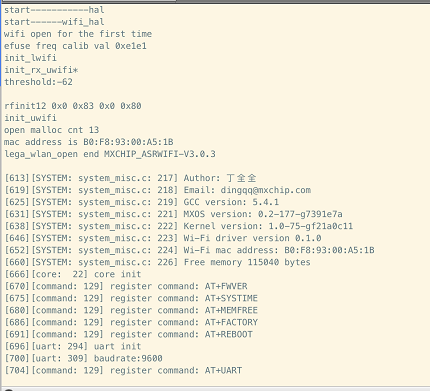Click the AT+FACTORY command text

coord(231,322)
